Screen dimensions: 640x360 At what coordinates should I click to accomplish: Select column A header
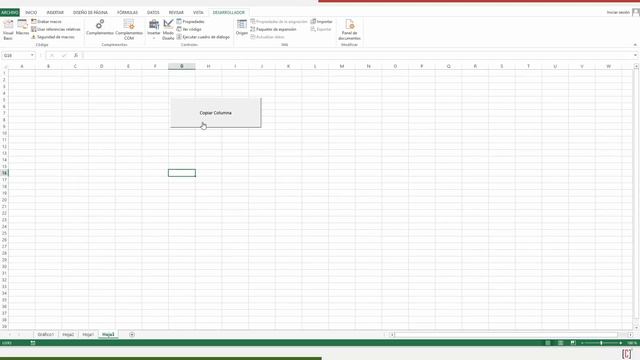[22, 66]
